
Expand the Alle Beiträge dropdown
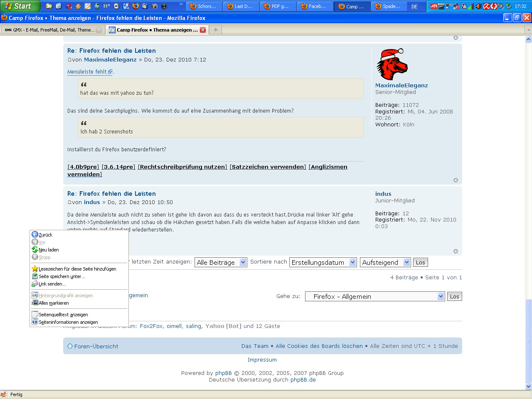[x=243, y=263]
